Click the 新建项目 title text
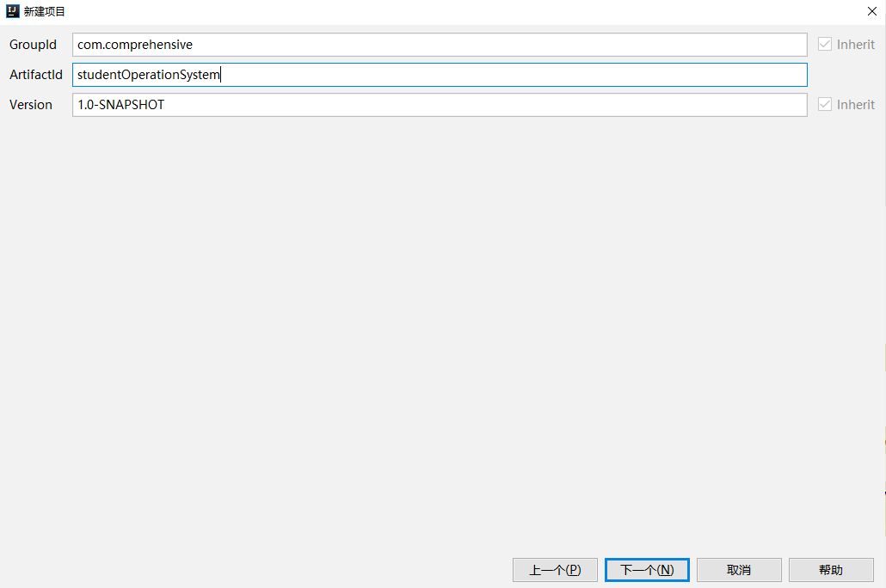The height and width of the screenshot is (588, 886). (45, 11)
